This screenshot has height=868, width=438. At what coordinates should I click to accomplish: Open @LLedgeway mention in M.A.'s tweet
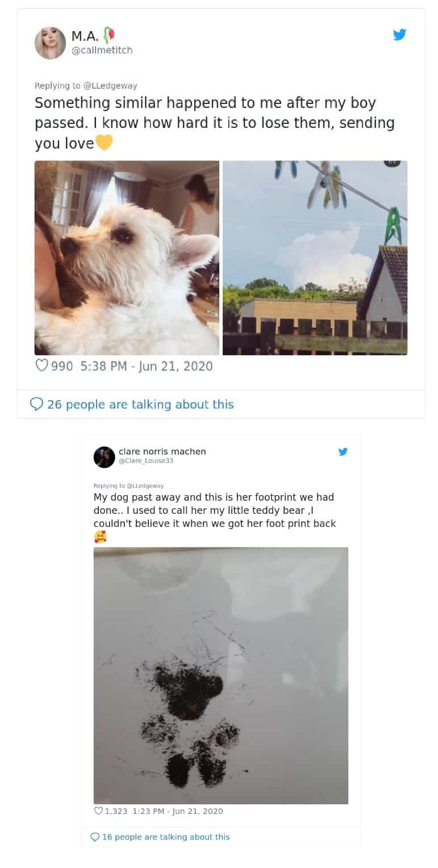coord(110,86)
